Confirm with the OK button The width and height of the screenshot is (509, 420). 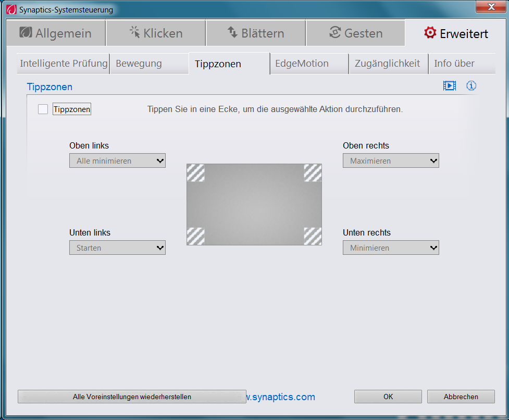pyautogui.click(x=388, y=397)
